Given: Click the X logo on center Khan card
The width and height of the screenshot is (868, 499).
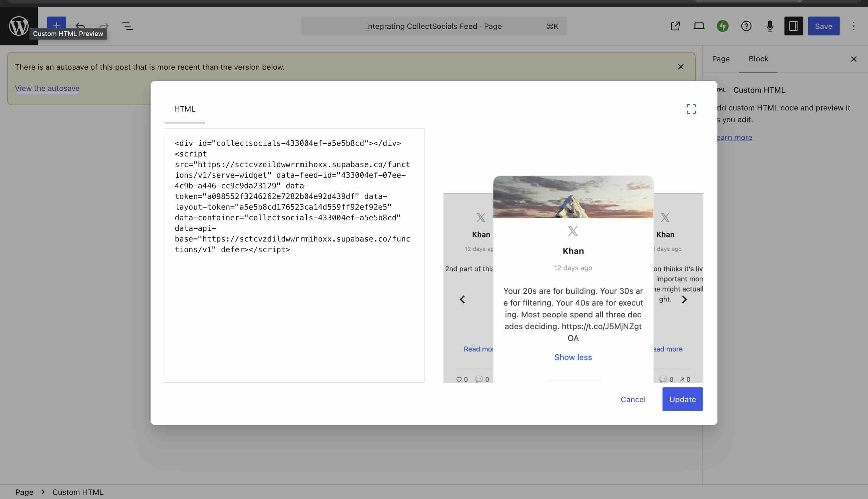Looking at the screenshot, I should point(573,231).
